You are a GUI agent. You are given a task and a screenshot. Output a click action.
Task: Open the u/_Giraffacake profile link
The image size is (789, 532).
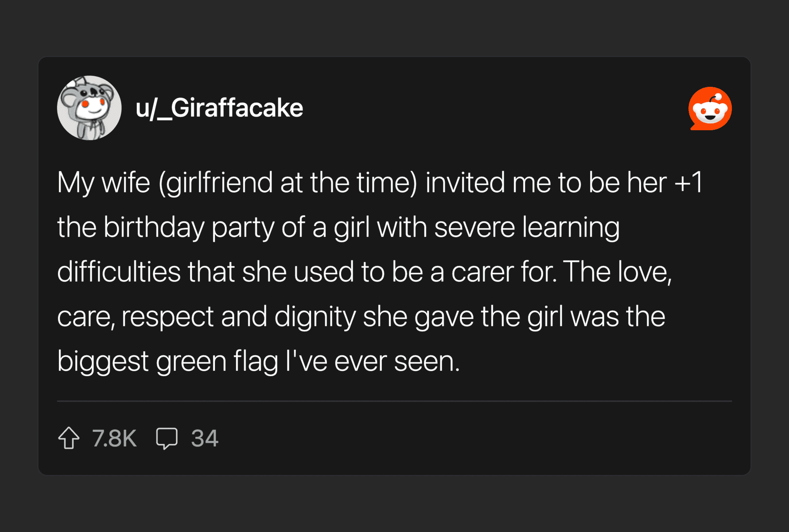pos(219,108)
